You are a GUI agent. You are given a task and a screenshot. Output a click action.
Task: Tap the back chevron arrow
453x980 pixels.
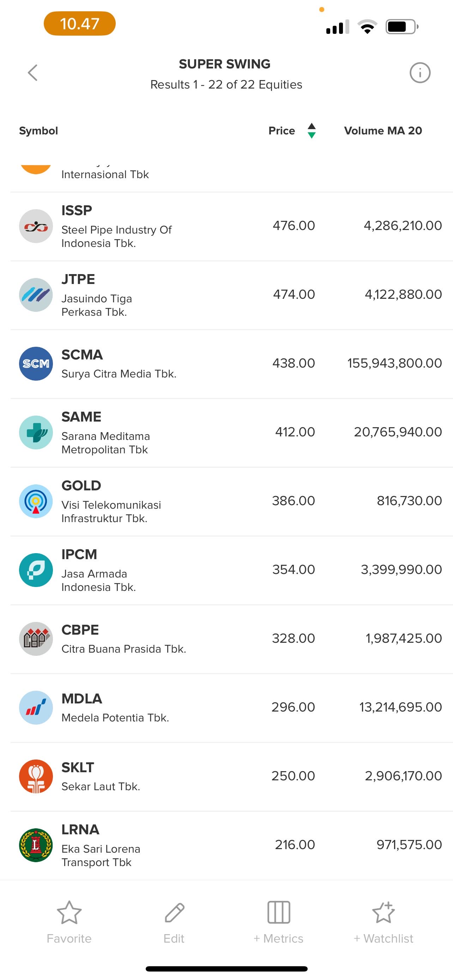click(x=33, y=72)
